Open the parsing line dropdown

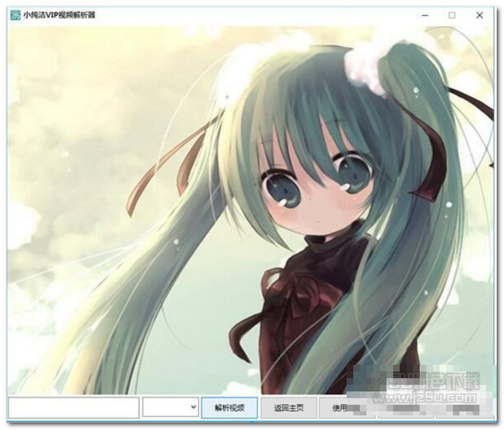pyautogui.click(x=171, y=407)
